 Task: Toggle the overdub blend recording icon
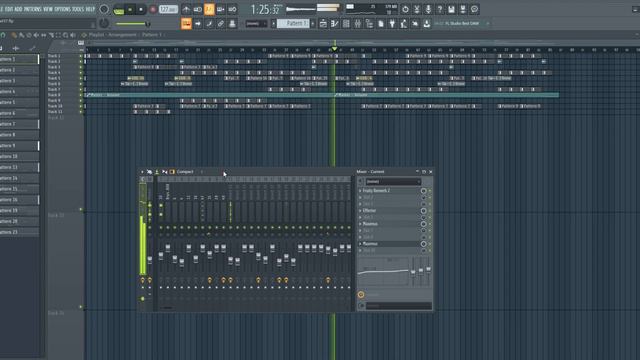coord(221,9)
